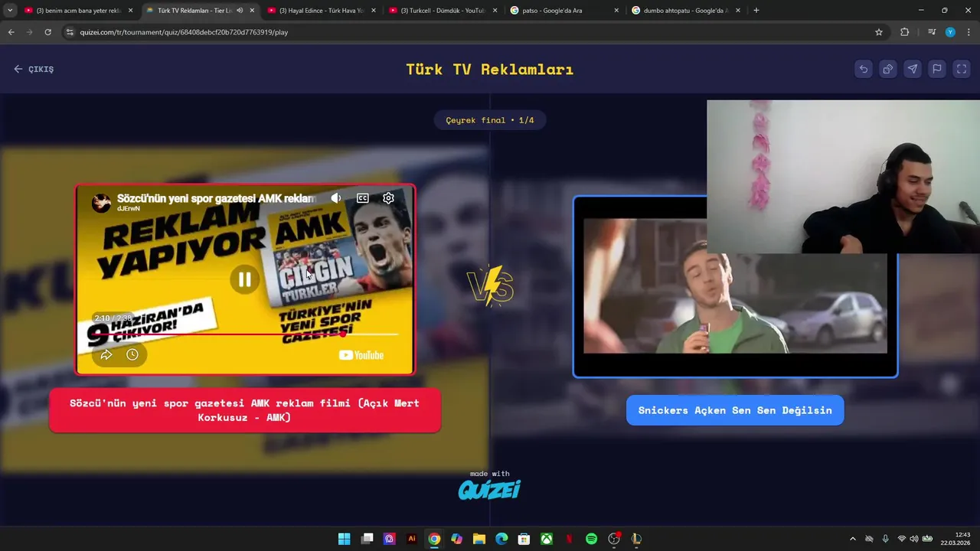Vote for Snickers Açken Sen Sen Değilsin
This screenshot has width=980, height=551.
coord(735,410)
